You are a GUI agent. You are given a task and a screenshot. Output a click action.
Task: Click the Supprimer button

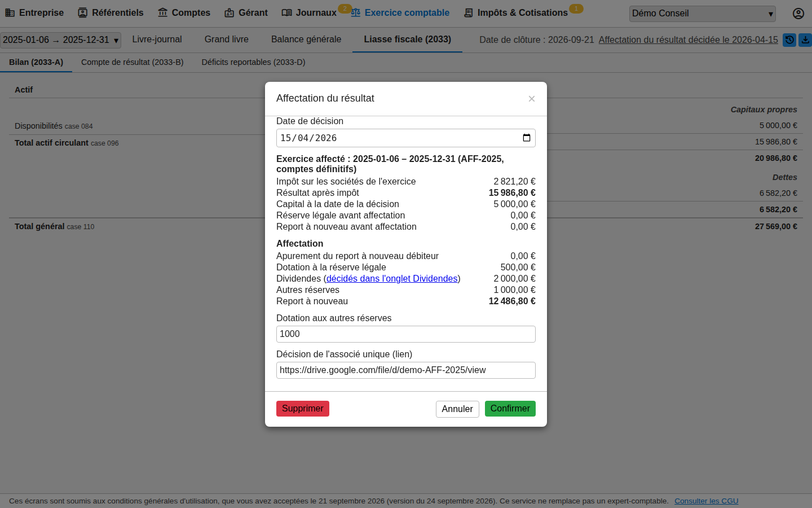pyautogui.click(x=303, y=409)
